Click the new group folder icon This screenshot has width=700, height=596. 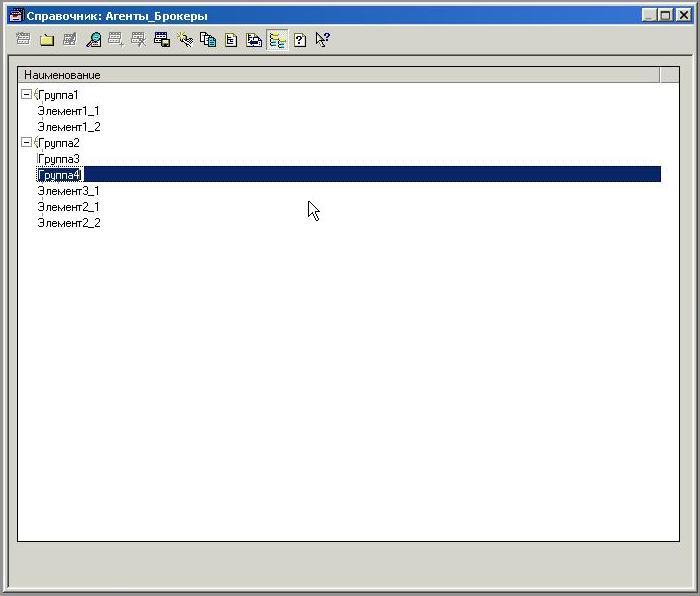46,40
